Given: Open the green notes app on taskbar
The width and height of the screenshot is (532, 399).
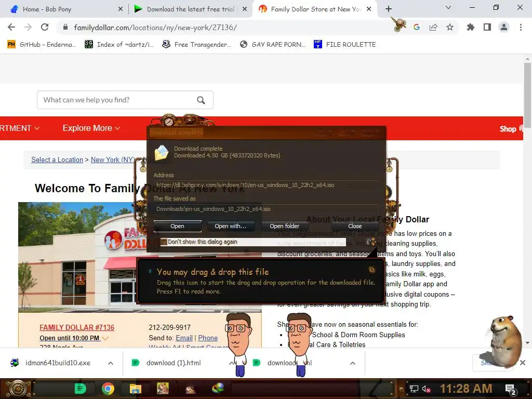Looking at the screenshot, I should click(x=80, y=389).
